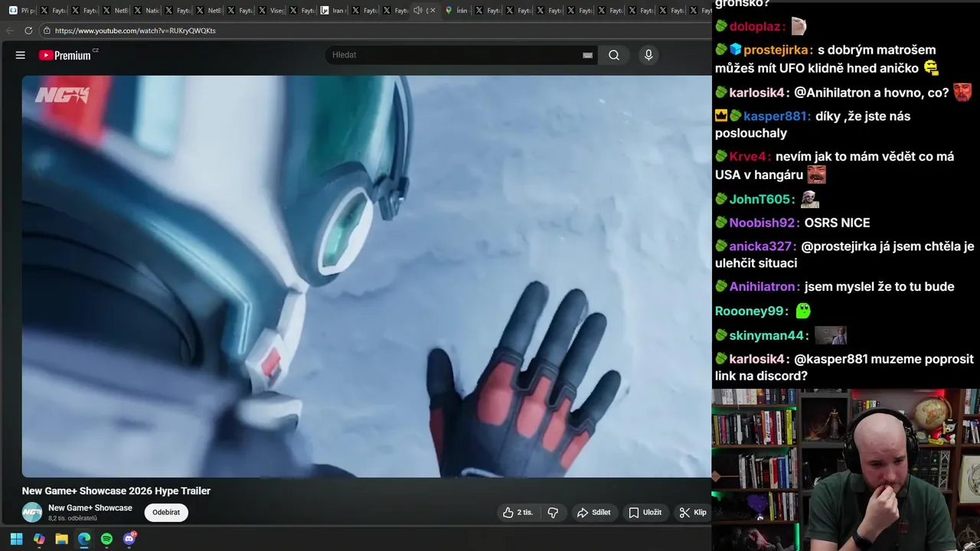Click username Roooney99 in chat

[x=751, y=311]
